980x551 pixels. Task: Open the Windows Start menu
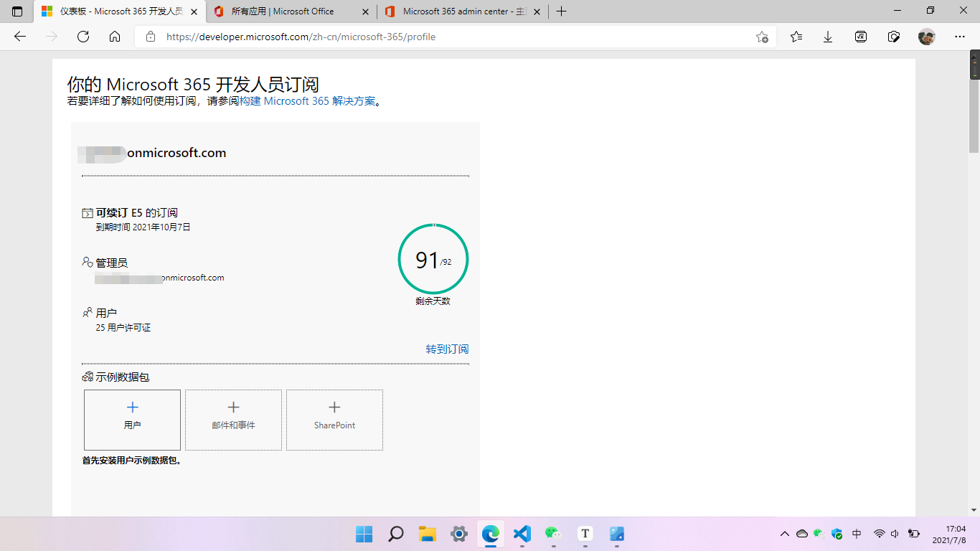coord(364,534)
